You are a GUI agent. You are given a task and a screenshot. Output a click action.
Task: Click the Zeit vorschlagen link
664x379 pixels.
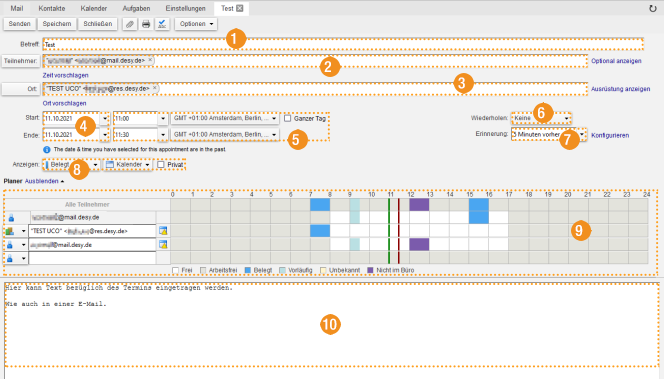coord(66,75)
